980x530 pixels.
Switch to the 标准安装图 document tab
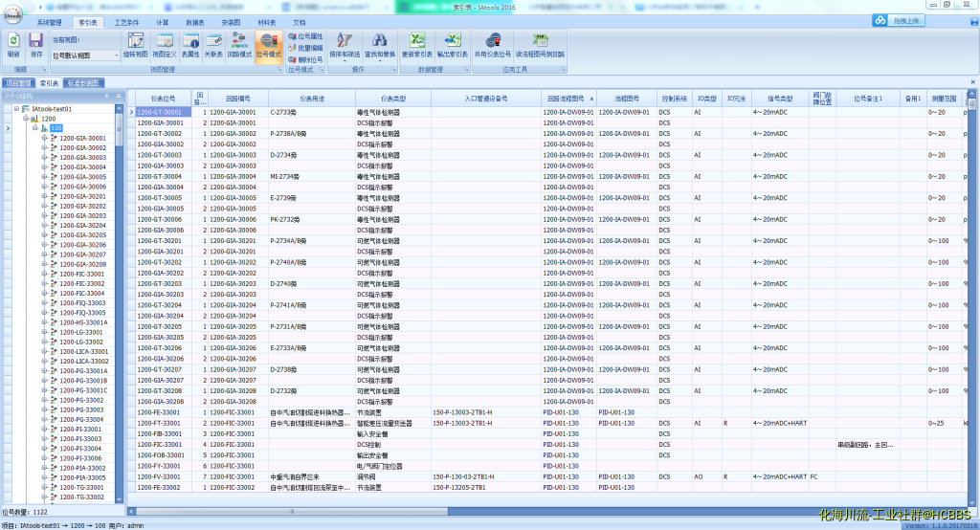click(83, 83)
